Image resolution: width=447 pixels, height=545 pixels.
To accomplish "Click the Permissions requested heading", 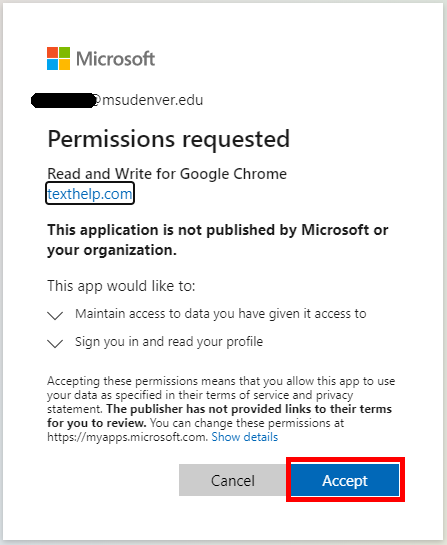I will click(169, 139).
